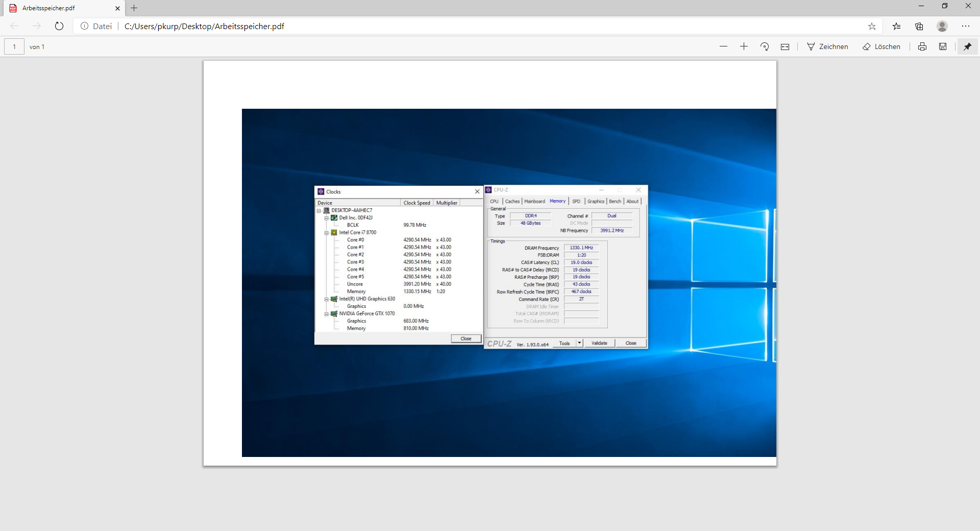Viewport: 980px width, 531px height.
Task: Select the Core #3 row in Clocks
Action: coord(398,262)
